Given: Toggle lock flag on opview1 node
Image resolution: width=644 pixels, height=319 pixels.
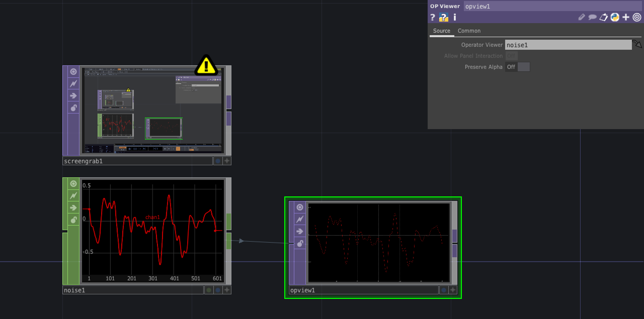Looking at the screenshot, I should pos(300,243).
